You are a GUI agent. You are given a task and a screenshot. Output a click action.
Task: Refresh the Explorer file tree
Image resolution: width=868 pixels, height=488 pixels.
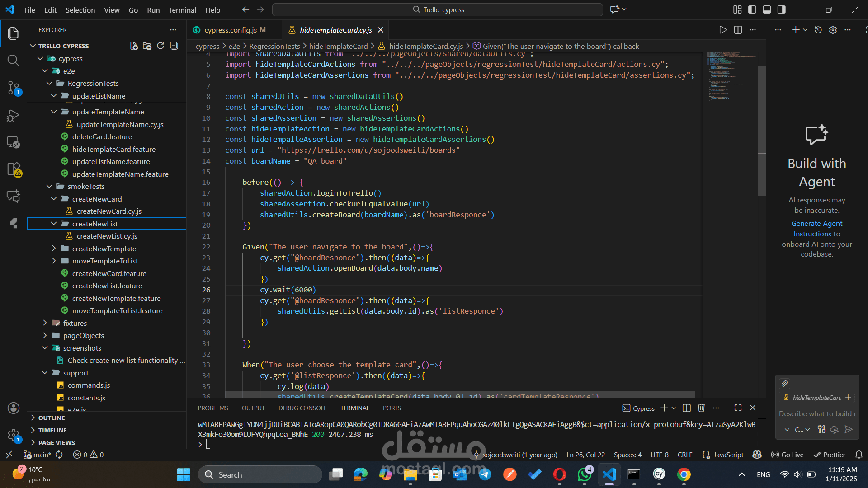160,46
